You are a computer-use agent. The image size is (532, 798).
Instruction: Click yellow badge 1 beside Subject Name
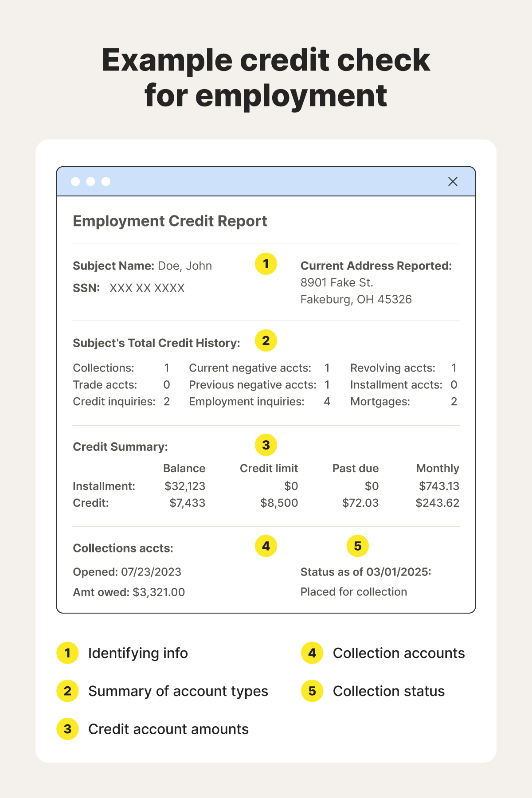(266, 264)
